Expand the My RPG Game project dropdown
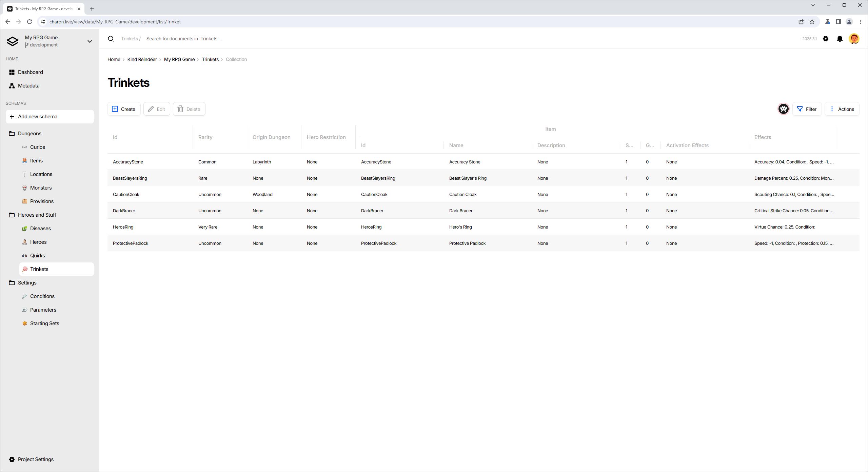Image resolution: width=868 pixels, height=472 pixels. (x=90, y=41)
